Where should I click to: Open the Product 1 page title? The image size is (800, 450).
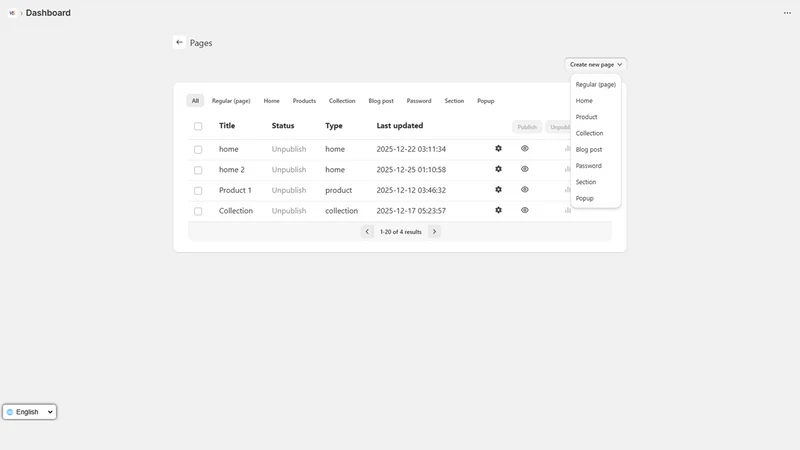pos(235,190)
